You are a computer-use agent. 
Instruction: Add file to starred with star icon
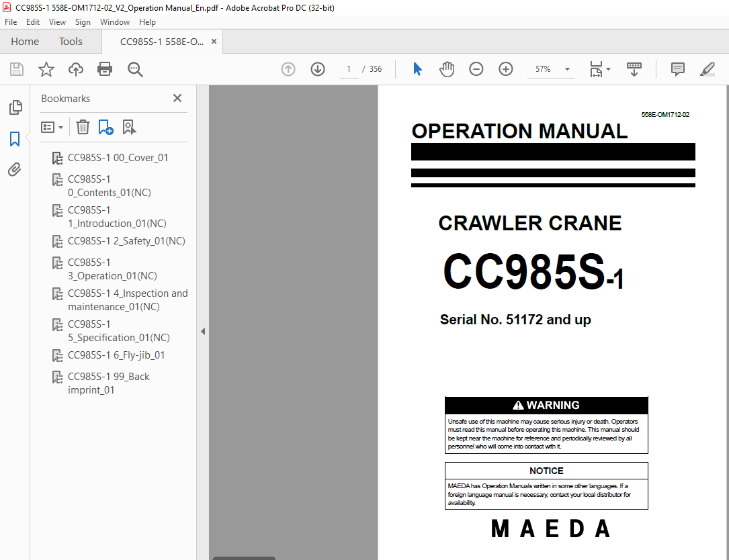pos(46,69)
